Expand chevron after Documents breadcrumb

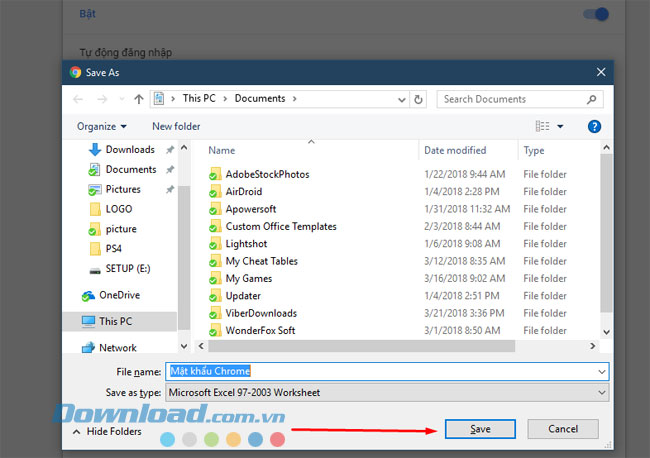(x=295, y=99)
